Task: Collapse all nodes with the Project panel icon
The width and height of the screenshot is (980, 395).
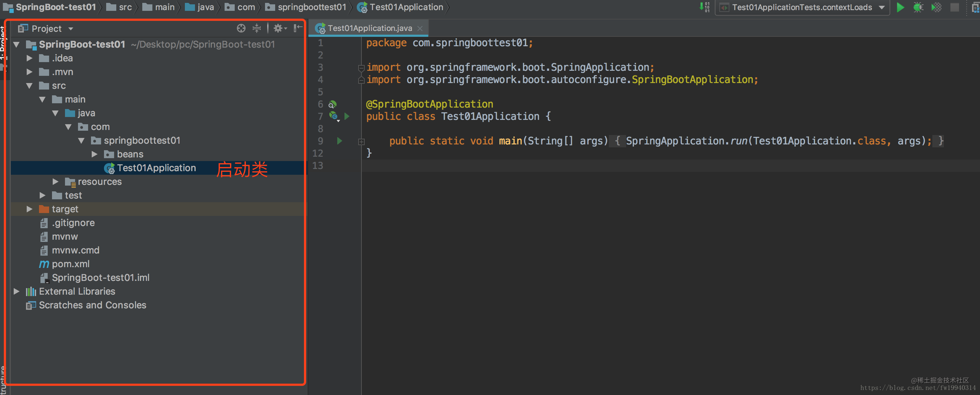Action: [x=257, y=28]
